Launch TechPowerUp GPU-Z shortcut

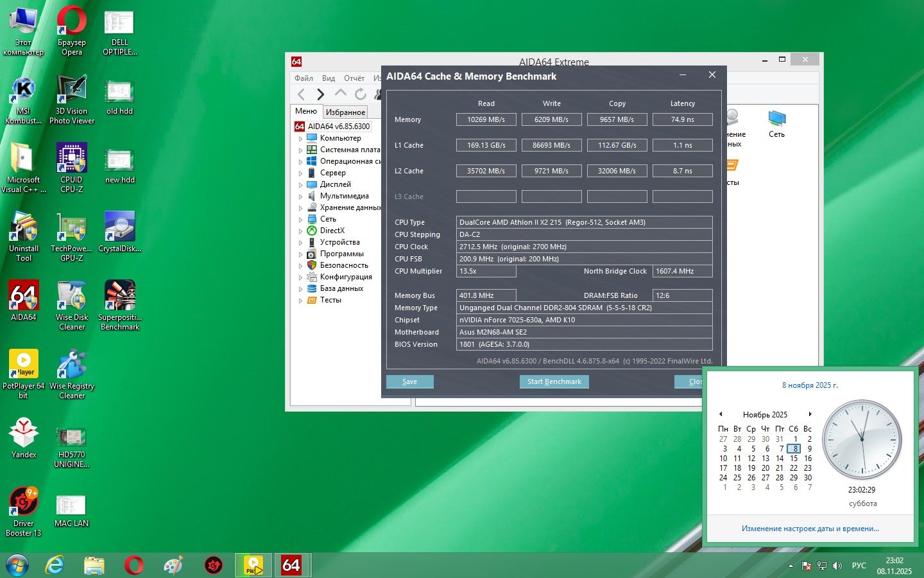coord(72,237)
